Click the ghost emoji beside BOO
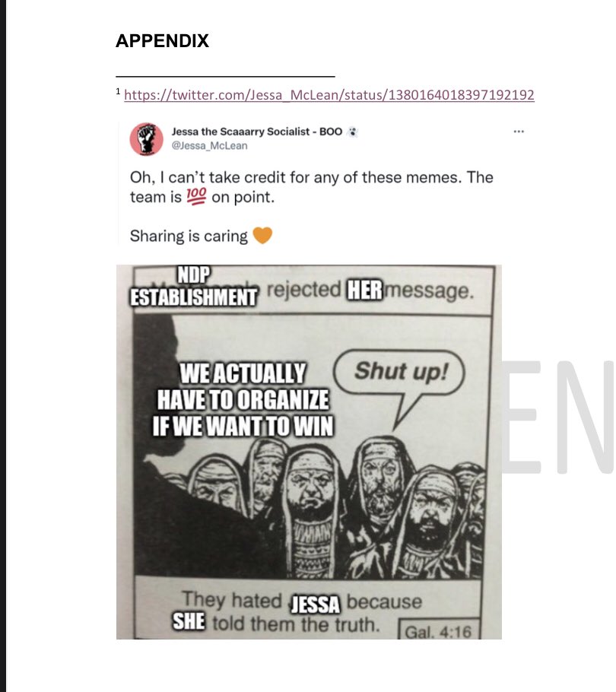The height and width of the screenshot is (692, 616). 352,132
